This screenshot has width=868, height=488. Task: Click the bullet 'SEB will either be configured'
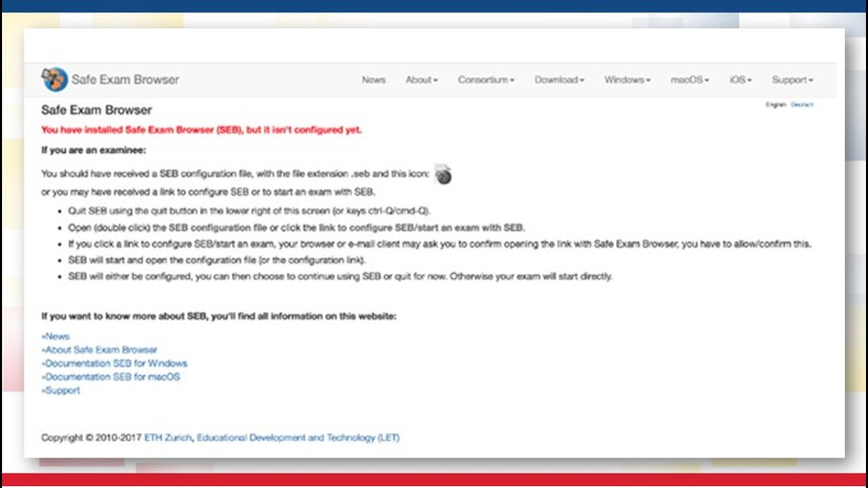point(340,277)
